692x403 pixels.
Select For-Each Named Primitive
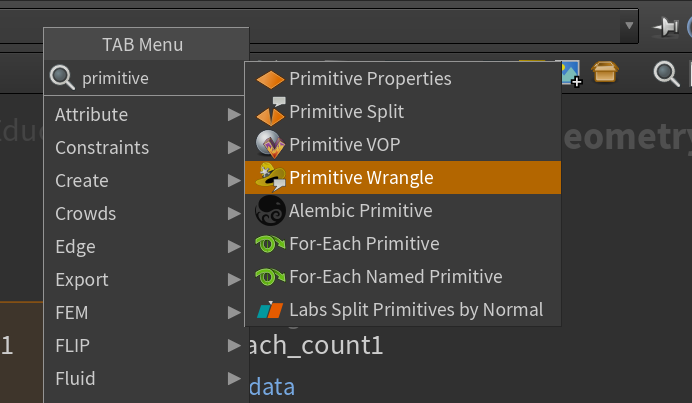pyautogui.click(x=402, y=277)
